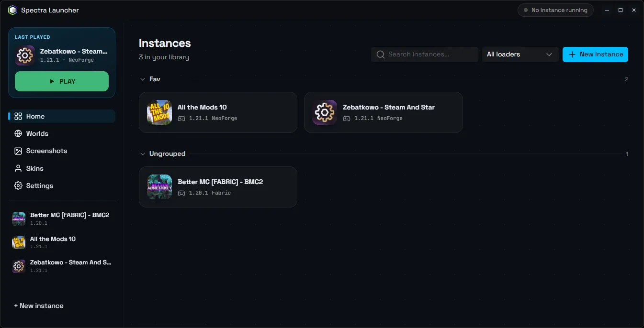Click the blue New instance button
This screenshot has height=328, width=644.
[x=595, y=55]
